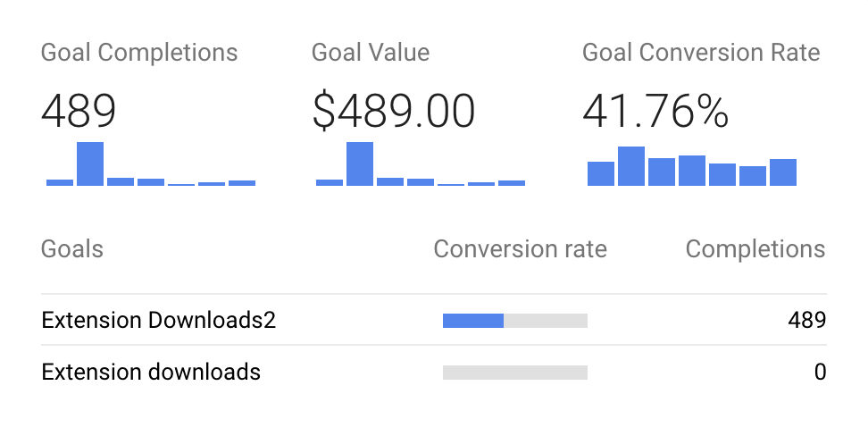Click the Goal Value metric title
The height and width of the screenshot is (436, 868).
click(371, 54)
